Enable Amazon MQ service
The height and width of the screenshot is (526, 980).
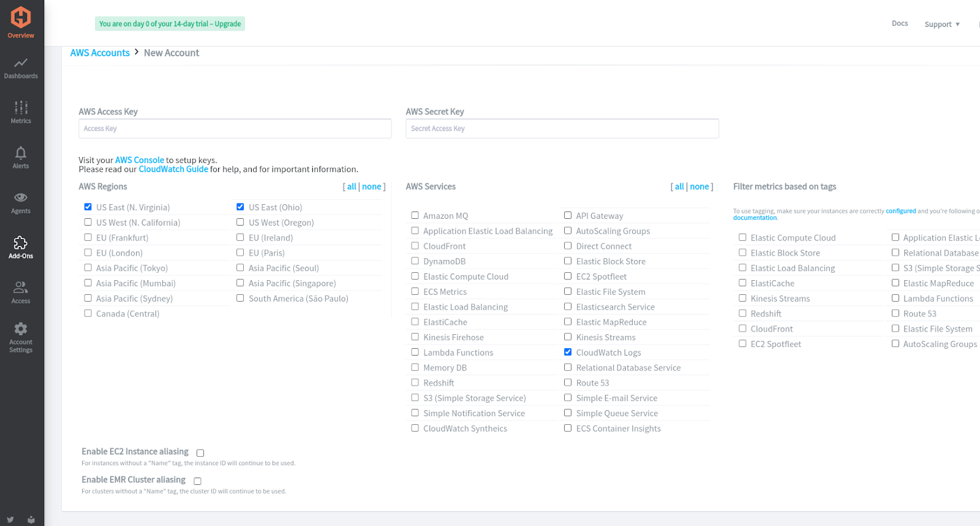coord(415,215)
